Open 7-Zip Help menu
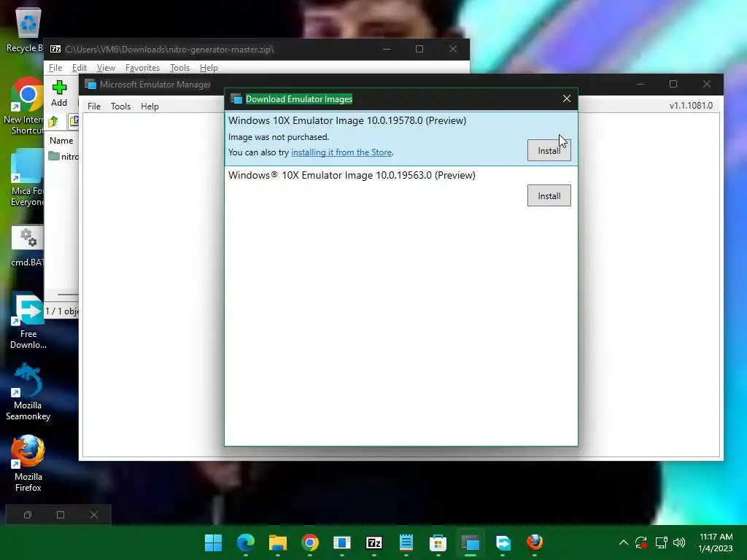The image size is (747, 560). (x=209, y=68)
